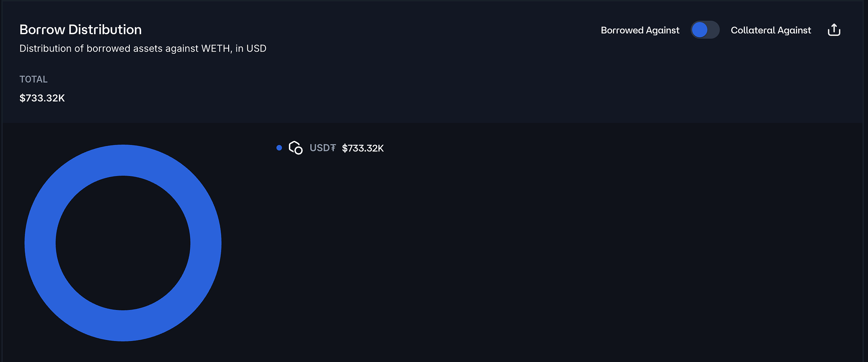Screen dimensions: 868x362
Task: Click the TOTAL label
Action: coord(33,79)
